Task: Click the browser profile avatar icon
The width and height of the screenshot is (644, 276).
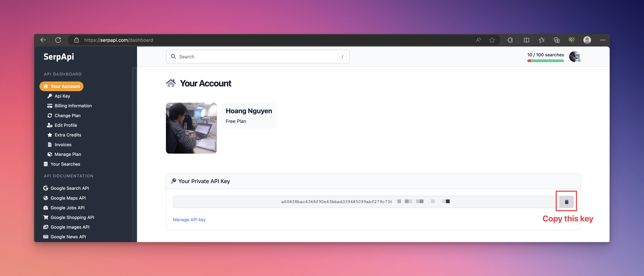Action: [587, 40]
